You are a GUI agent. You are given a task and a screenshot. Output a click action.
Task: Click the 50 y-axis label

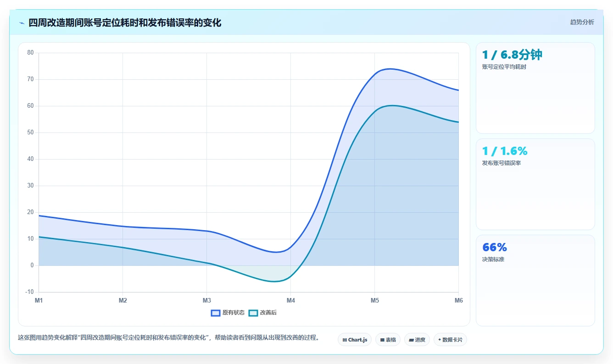coord(30,132)
